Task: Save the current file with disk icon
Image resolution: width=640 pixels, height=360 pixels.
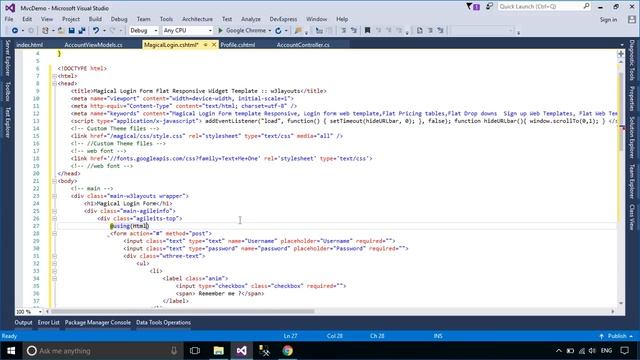Action: point(71,31)
